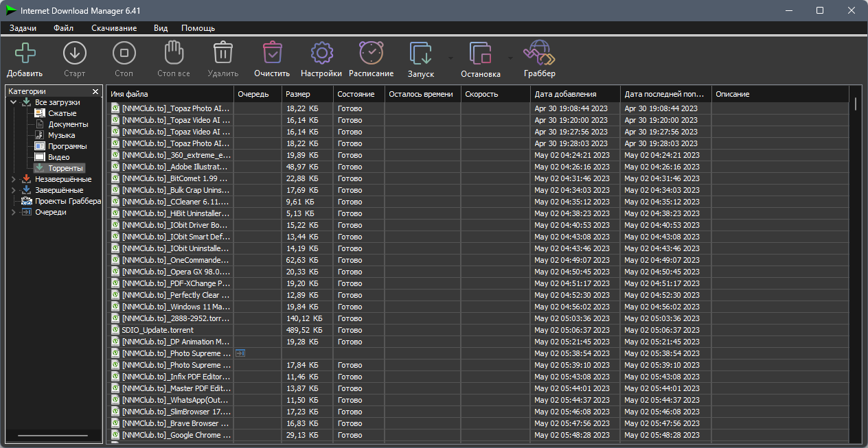Select the Музыка category
Viewport: 868px width, 448px height.
coord(61,135)
